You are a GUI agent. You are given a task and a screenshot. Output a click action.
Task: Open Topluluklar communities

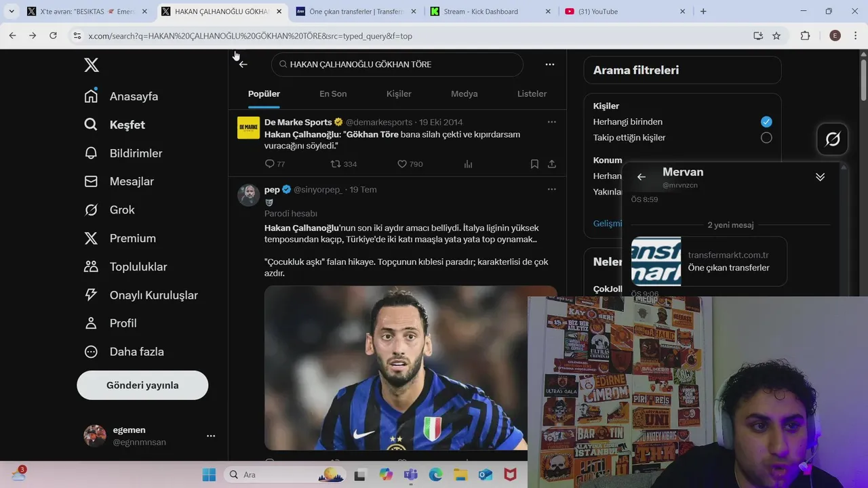[x=125, y=267]
